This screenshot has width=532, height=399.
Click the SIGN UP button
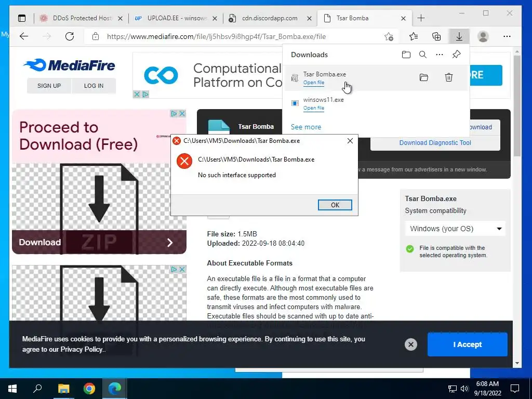tap(49, 86)
